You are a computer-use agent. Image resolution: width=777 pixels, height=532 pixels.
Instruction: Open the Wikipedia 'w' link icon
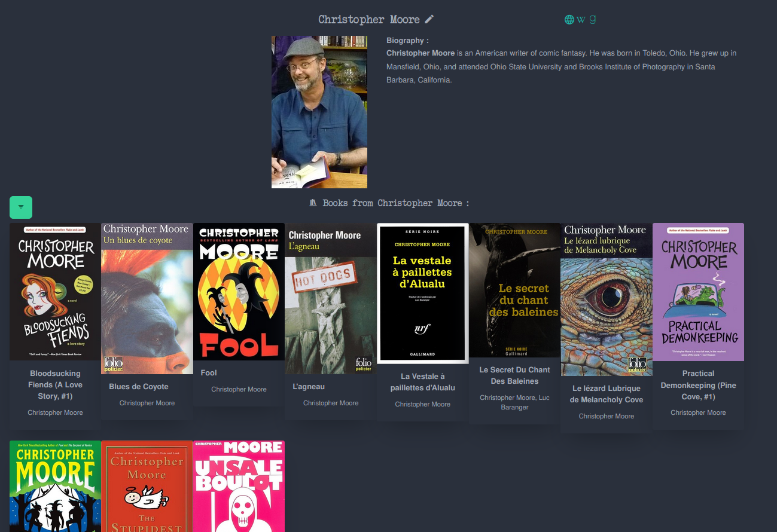tap(581, 20)
